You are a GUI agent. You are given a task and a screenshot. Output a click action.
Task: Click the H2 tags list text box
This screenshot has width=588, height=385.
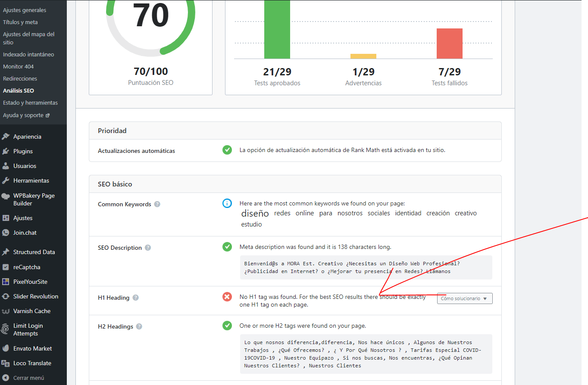[x=366, y=354]
